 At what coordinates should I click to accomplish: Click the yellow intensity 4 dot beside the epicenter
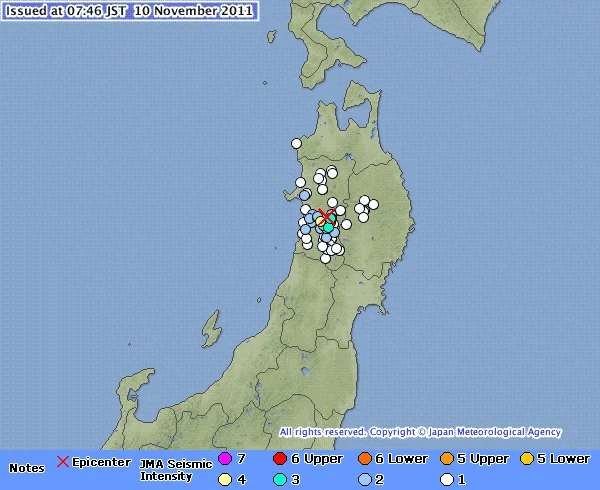point(320,221)
